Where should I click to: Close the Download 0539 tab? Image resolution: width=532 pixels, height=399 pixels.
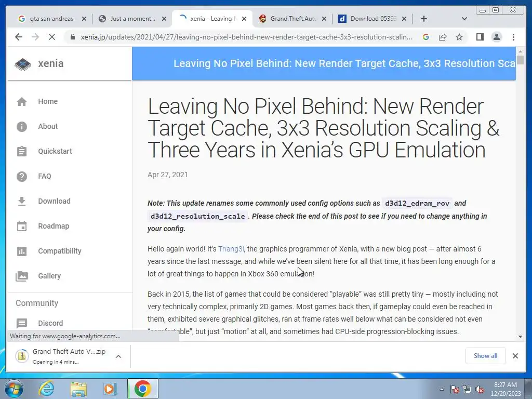[404, 19]
